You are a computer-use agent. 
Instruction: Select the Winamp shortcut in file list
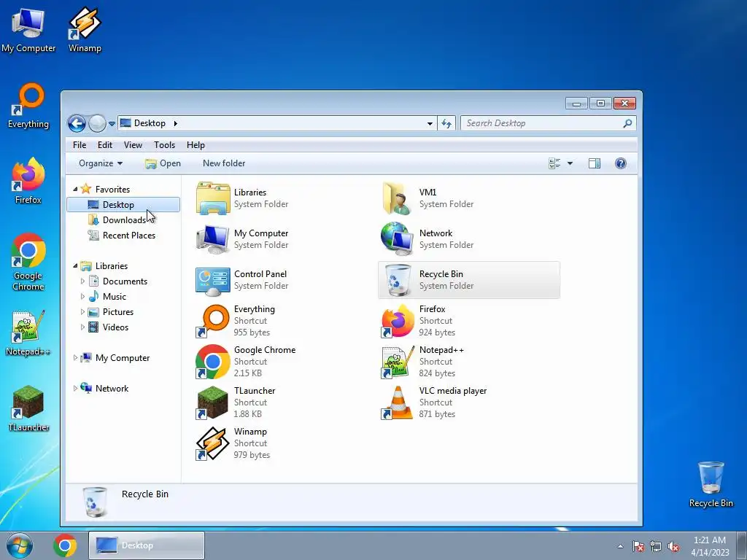[x=213, y=444]
